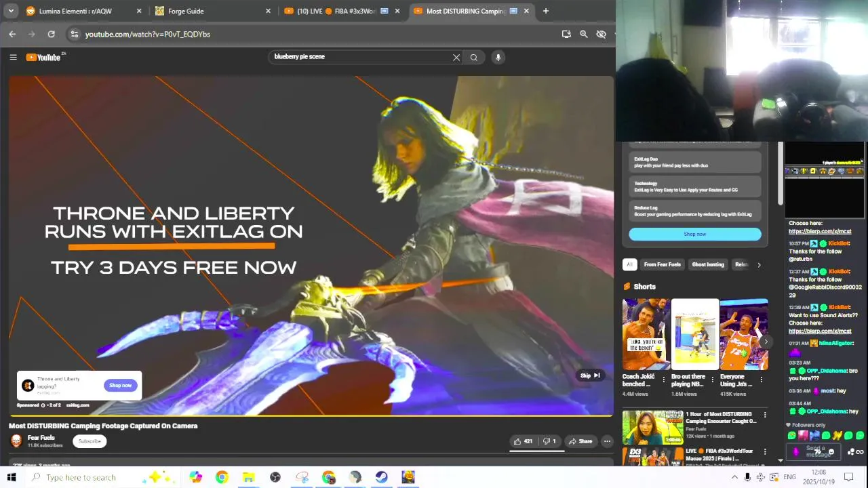Show hidden system tray icons chevron
The image size is (868, 488).
click(734, 477)
